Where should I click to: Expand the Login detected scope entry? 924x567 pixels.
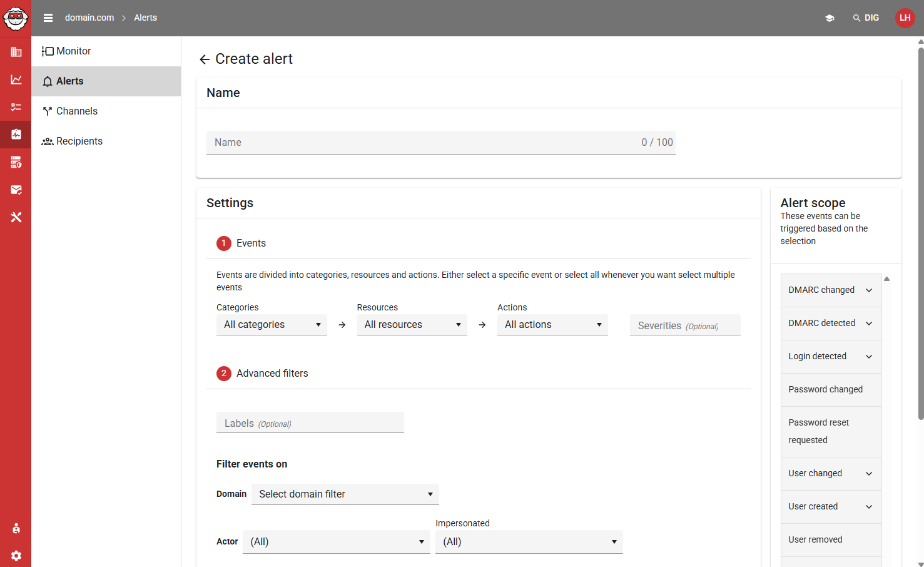[868, 356]
